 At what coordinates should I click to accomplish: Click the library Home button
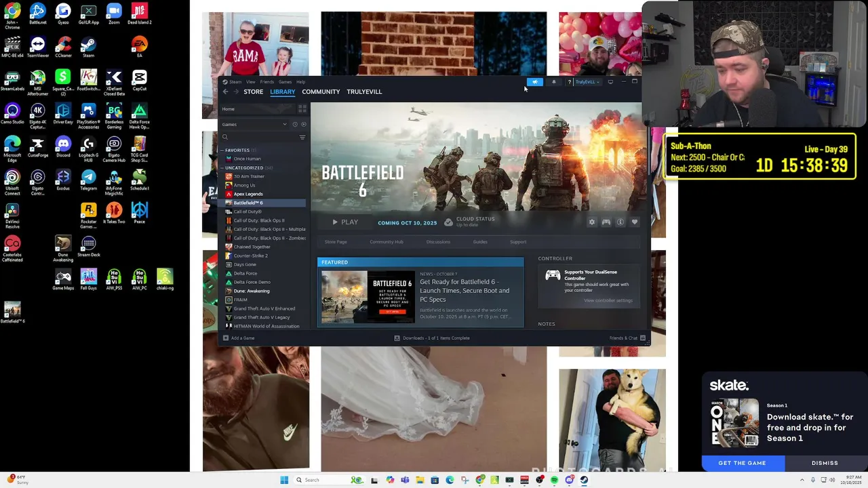258,109
